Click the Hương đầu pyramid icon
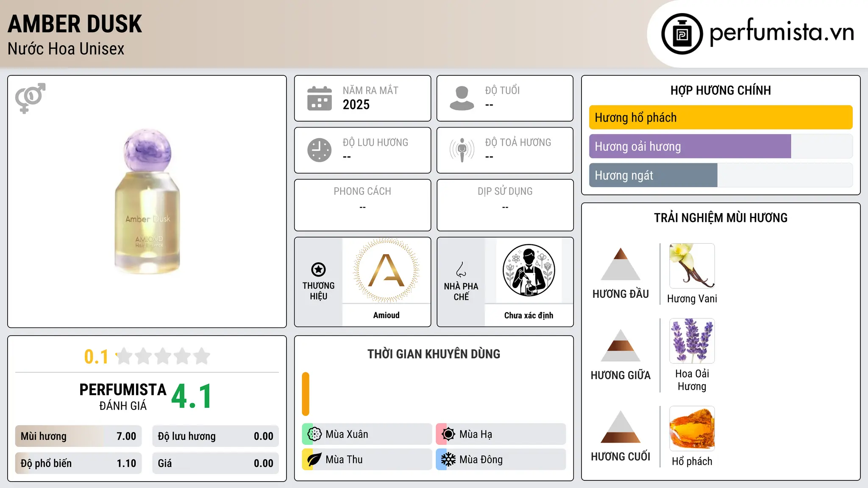 tap(620, 264)
